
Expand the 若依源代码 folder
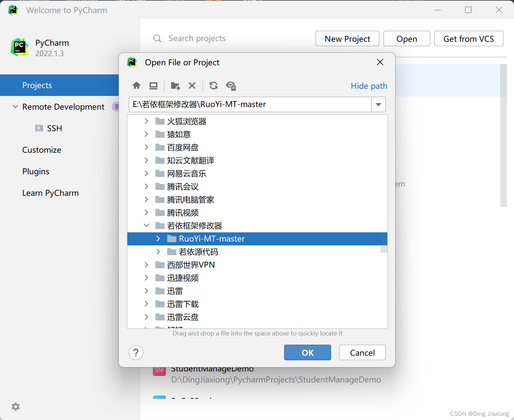point(158,252)
